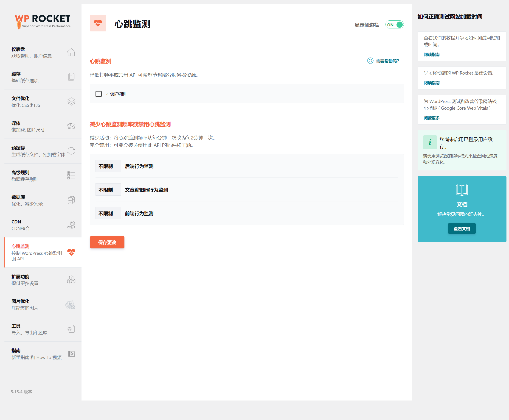Click the 查看文档 button
This screenshot has height=420, width=509.
[x=462, y=228]
